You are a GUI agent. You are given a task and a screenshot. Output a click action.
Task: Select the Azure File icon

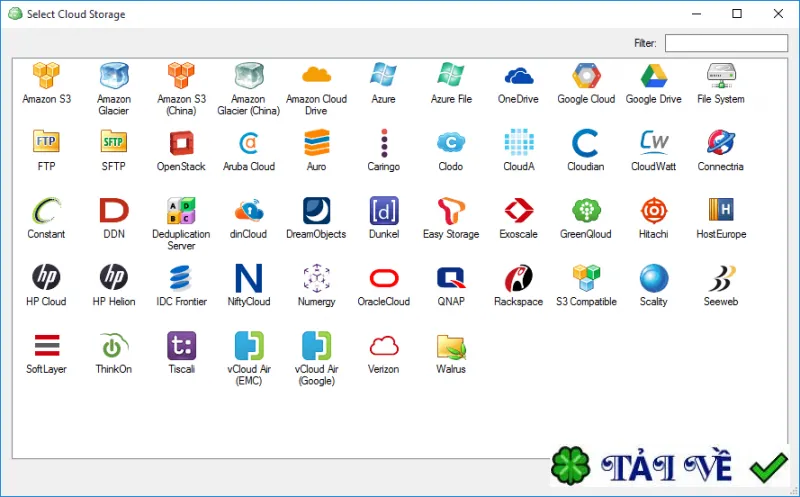(451, 75)
